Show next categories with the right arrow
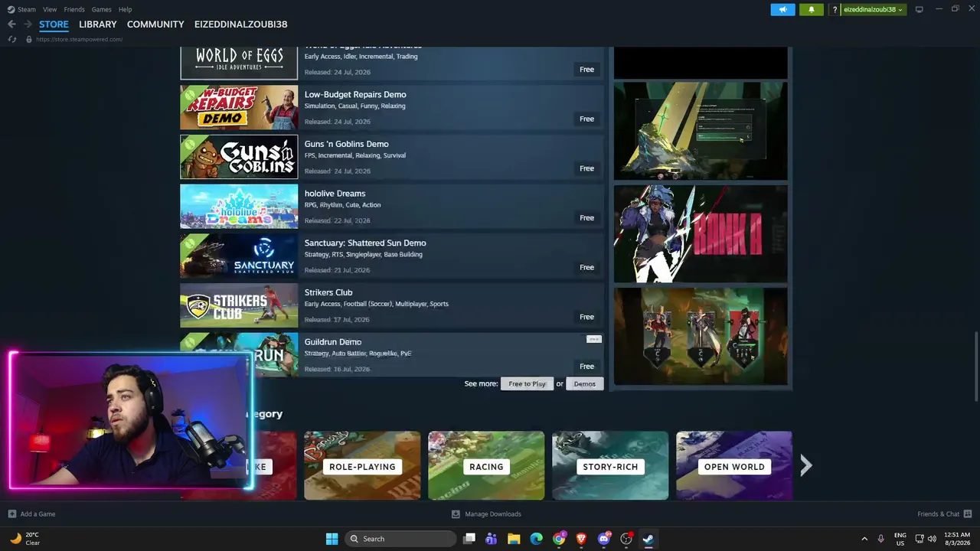The width and height of the screenshot is (980, 551). (805, 465)
